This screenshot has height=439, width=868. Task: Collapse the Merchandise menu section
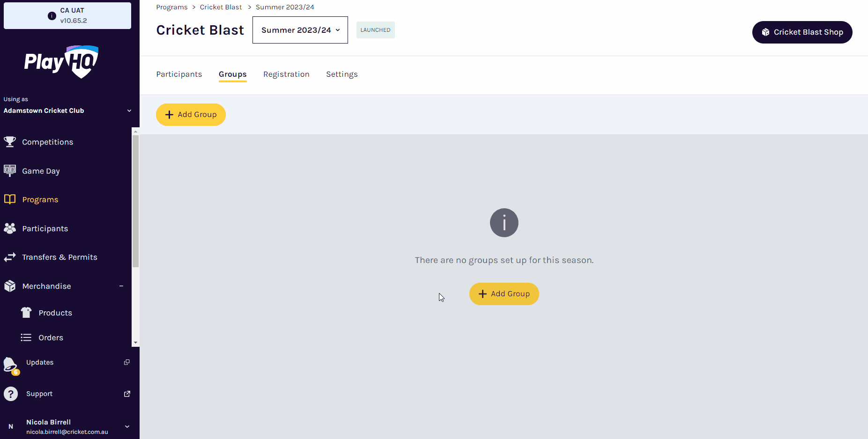[x=121, y=286]
